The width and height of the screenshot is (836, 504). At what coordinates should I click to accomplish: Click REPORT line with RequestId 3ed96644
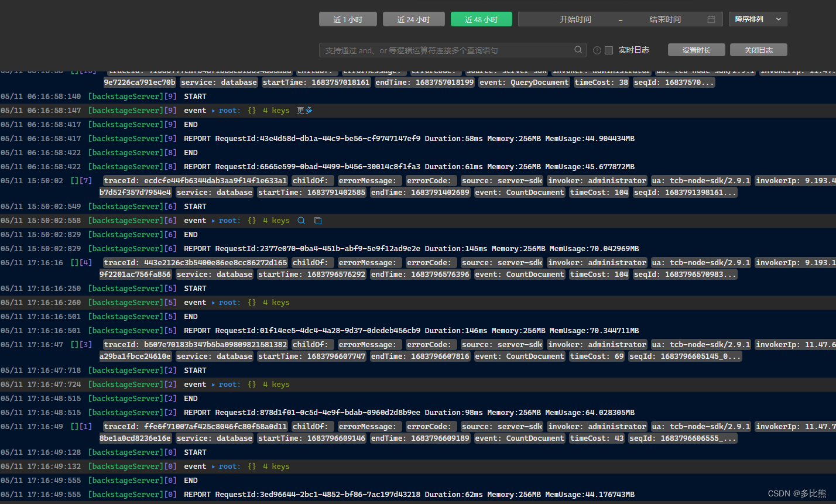(x=409, y=495)
